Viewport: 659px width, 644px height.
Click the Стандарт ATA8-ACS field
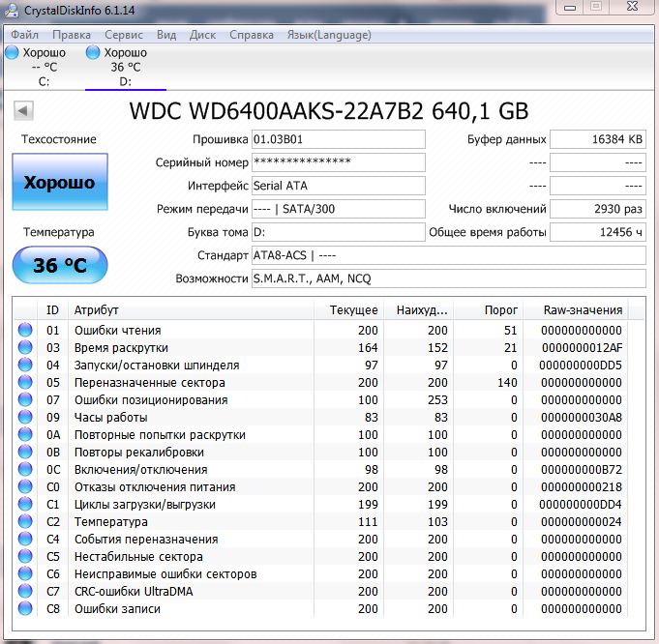449,255
